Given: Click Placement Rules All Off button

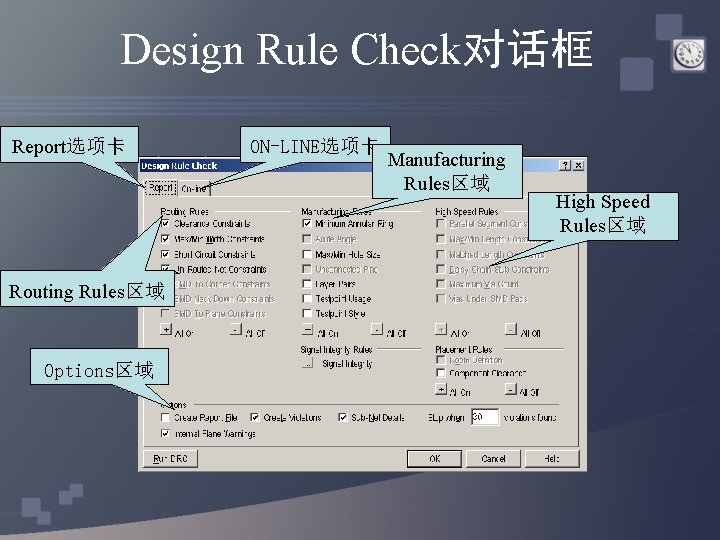Looking at the screenshot, I should (511, 389).
